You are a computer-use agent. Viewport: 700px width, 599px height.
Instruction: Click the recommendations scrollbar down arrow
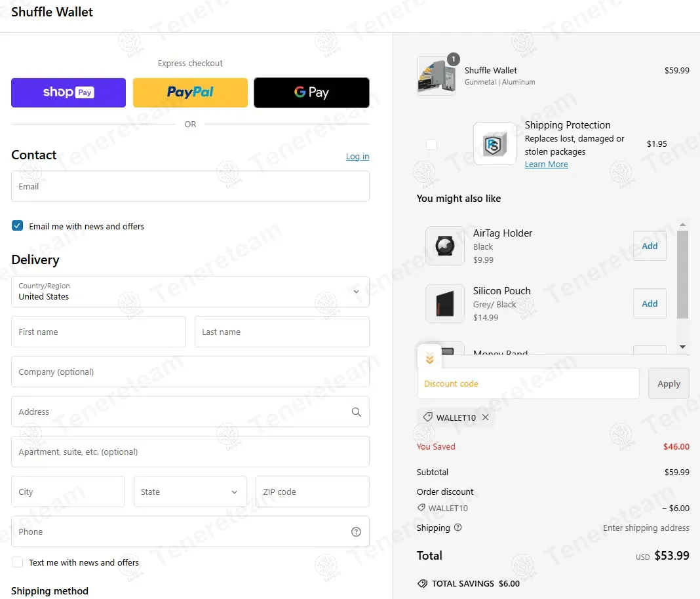(682, 347)
